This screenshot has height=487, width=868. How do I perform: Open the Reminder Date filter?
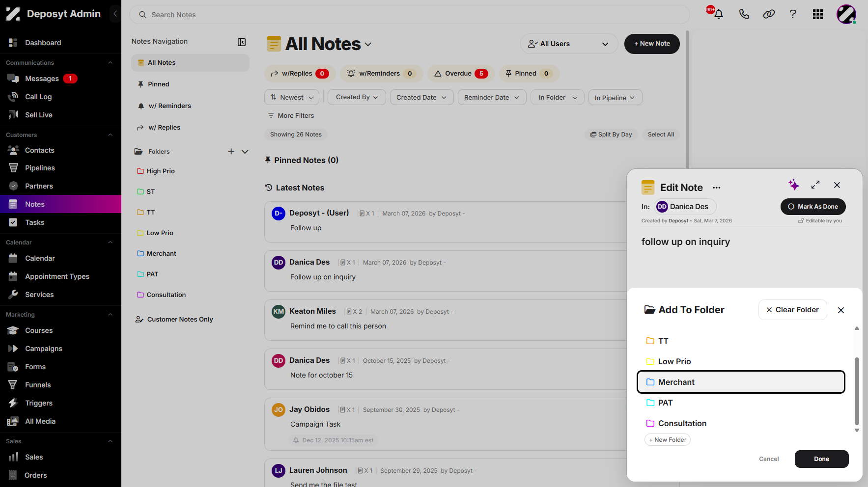click(492, 97)
